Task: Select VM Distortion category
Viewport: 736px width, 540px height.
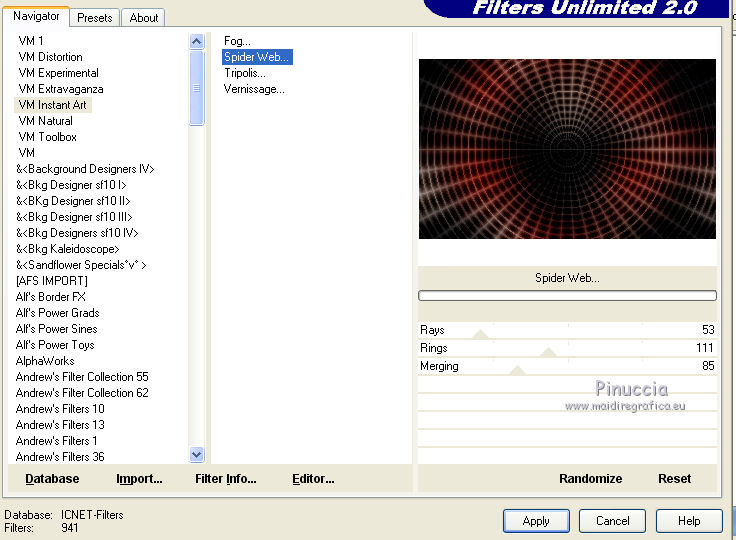Action: click(51, 57)
